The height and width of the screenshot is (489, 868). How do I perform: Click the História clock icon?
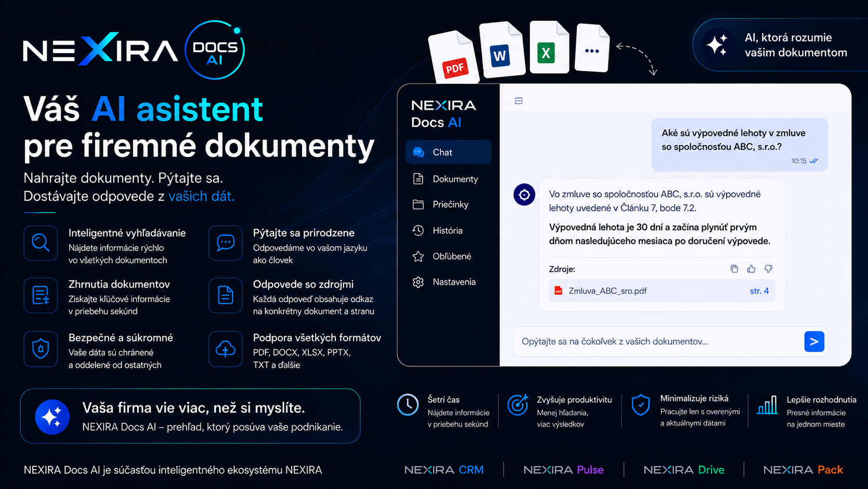click(418, 230)
